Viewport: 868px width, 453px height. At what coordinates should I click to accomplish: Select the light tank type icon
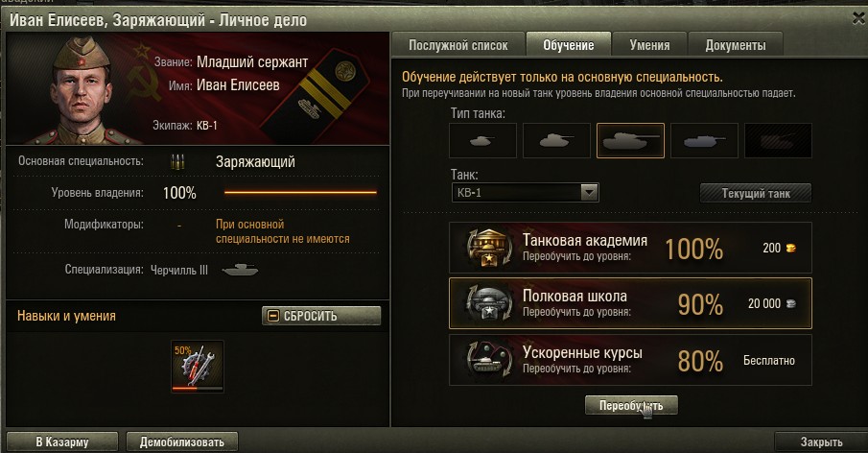pos(482,141)
